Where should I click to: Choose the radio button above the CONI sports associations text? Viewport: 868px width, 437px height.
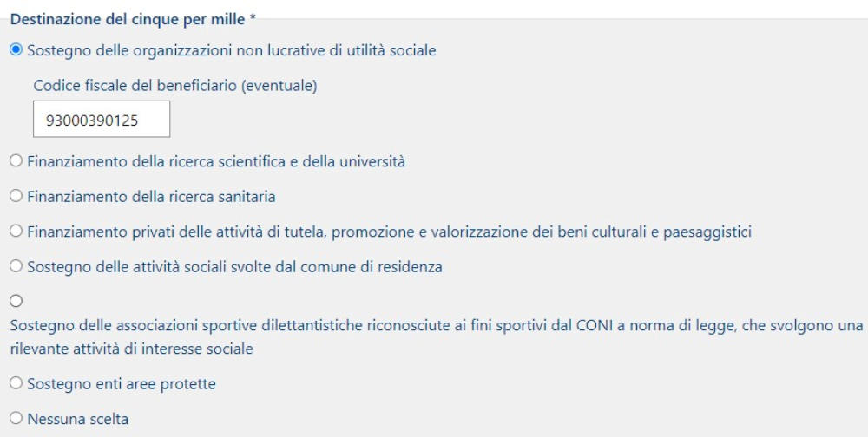coord(16,301)
